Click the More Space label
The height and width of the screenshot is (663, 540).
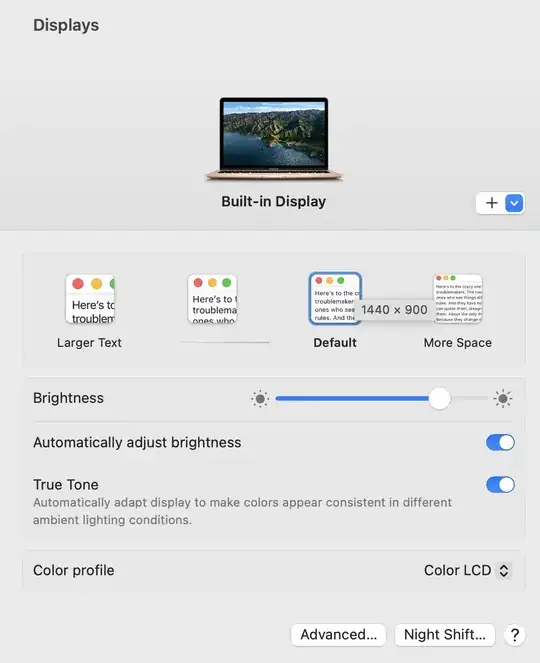[x=458, y=342]
